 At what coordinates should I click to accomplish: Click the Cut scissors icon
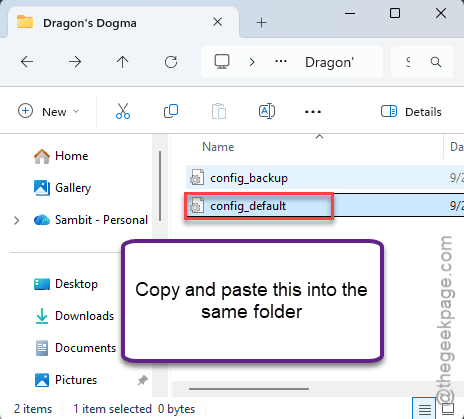tap(123, 111)
